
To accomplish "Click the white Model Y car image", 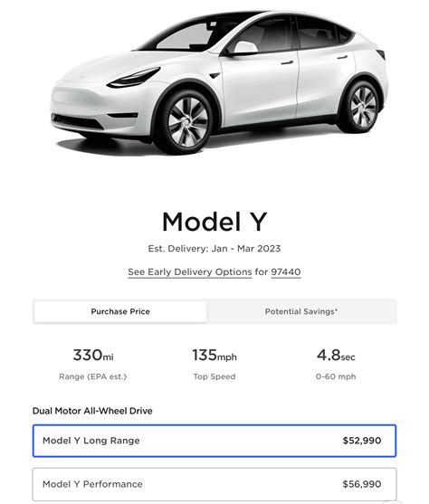I will click(x=219, y=83).
